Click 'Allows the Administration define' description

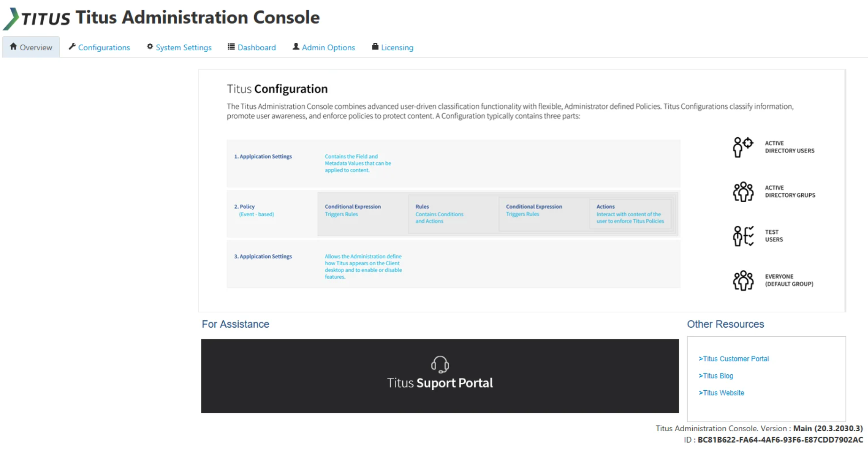[363, 267]
